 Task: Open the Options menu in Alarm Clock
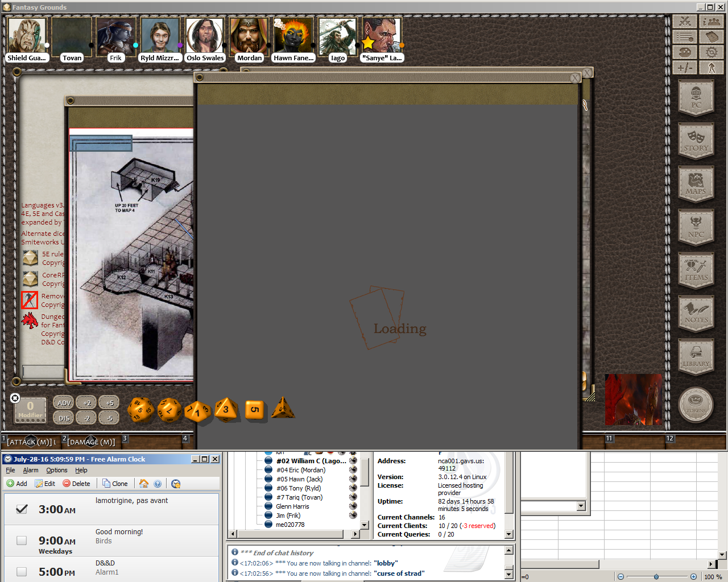57,470
